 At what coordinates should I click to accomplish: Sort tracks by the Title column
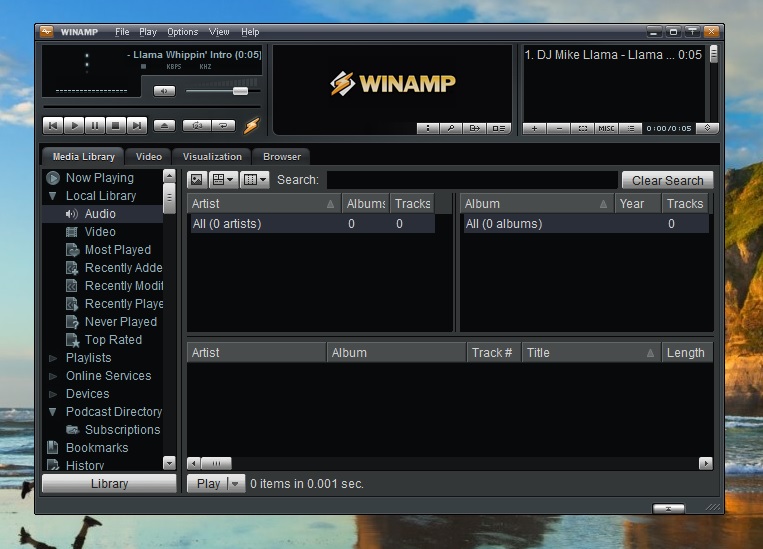(591, 353)
